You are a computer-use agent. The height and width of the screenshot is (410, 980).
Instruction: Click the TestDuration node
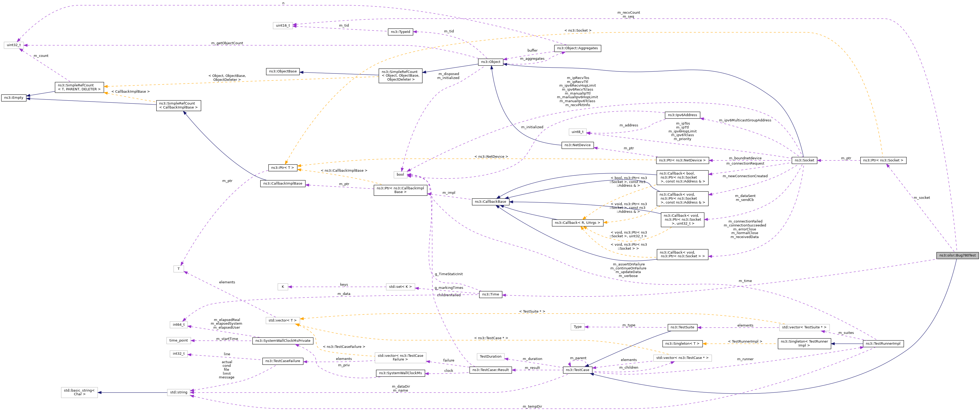click(x=490, y=357)
